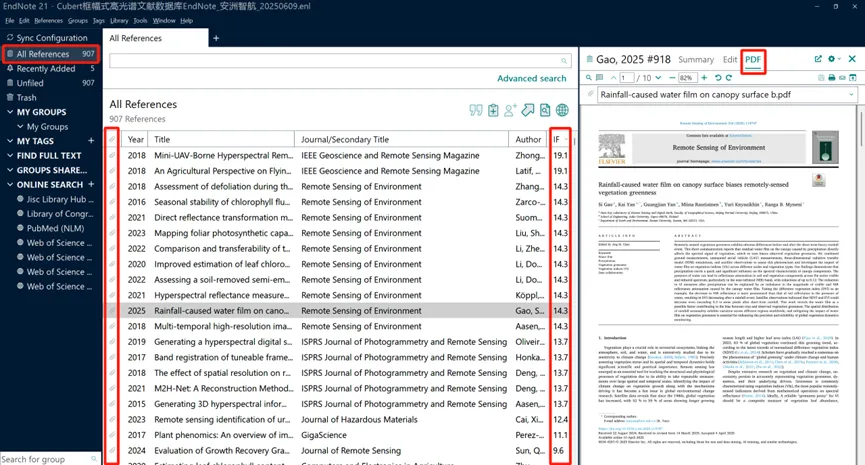Collapse the MY GROUPS section
This screenshot has width=865, height=465.
pyautogui.click(x=10, y=112)
